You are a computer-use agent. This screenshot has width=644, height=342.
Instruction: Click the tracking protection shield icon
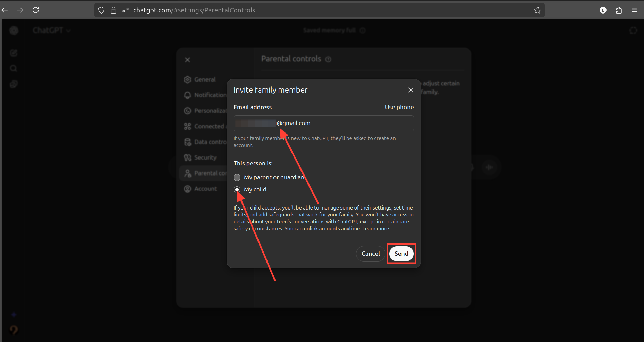(x=101, y=10)
